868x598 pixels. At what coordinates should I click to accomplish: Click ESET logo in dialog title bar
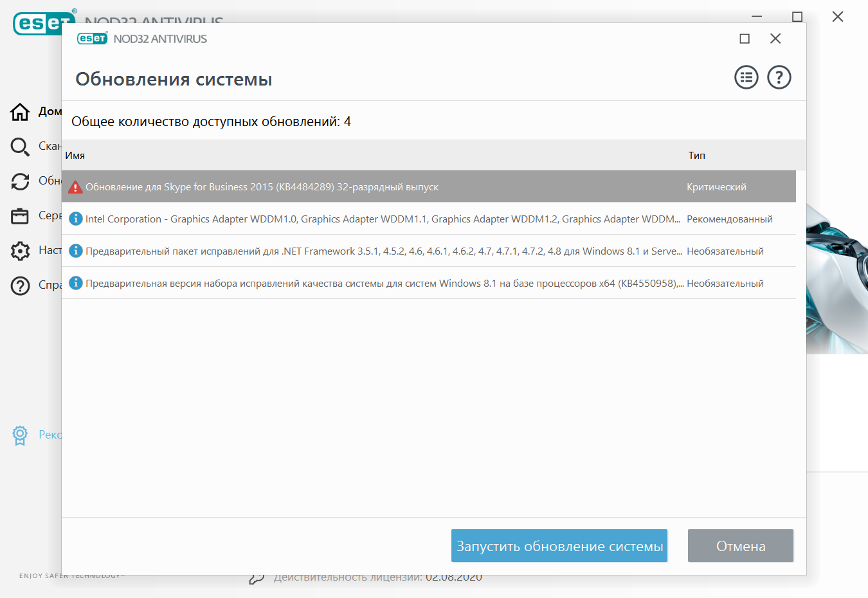pos(92,39)
